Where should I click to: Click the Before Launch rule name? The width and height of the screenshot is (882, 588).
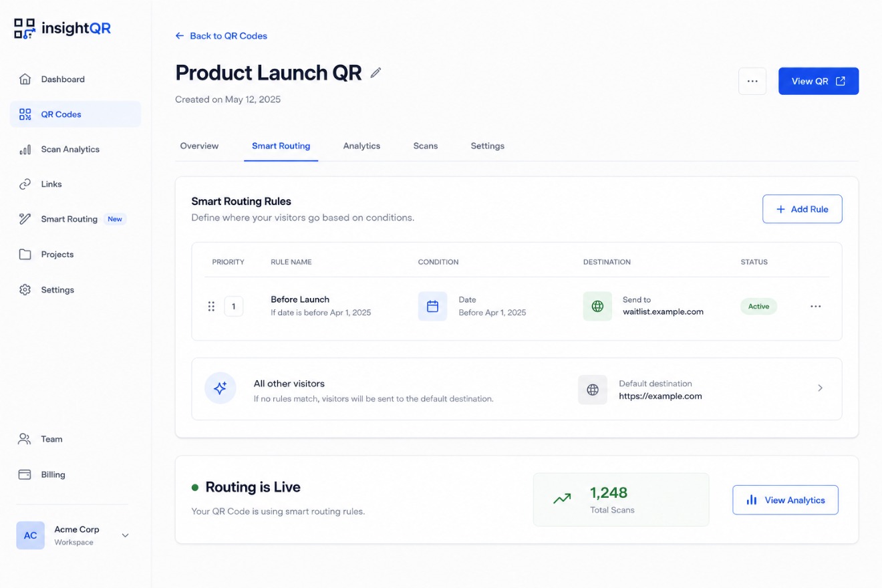point(300,299)
